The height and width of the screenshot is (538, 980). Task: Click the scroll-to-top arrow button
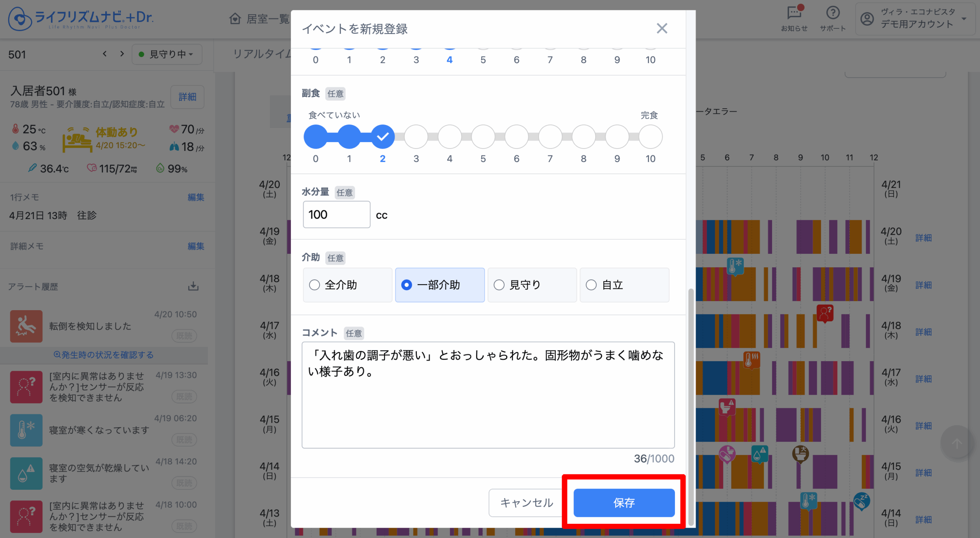point(957,443)
